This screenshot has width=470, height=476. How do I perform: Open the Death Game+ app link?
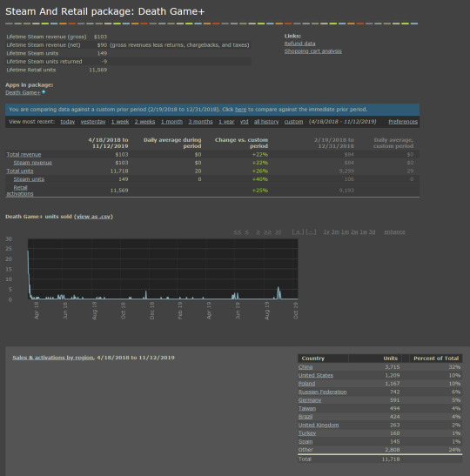23,92
